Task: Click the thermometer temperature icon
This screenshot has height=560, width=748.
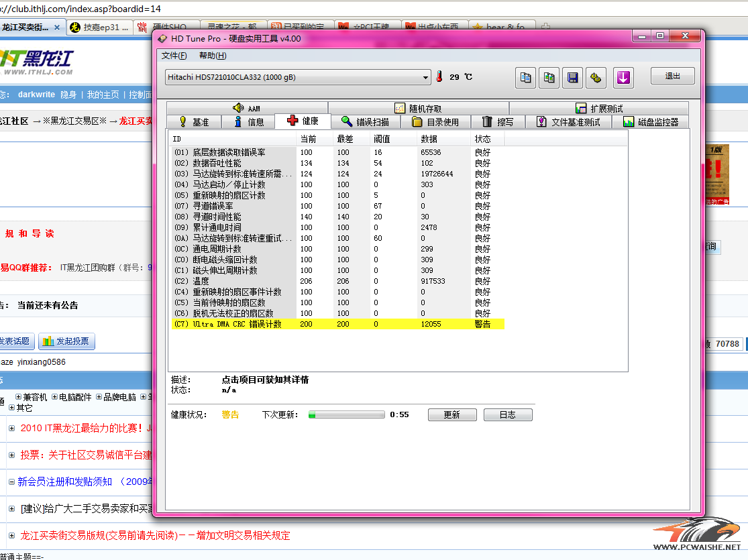Action: click(x=439, y=77)
